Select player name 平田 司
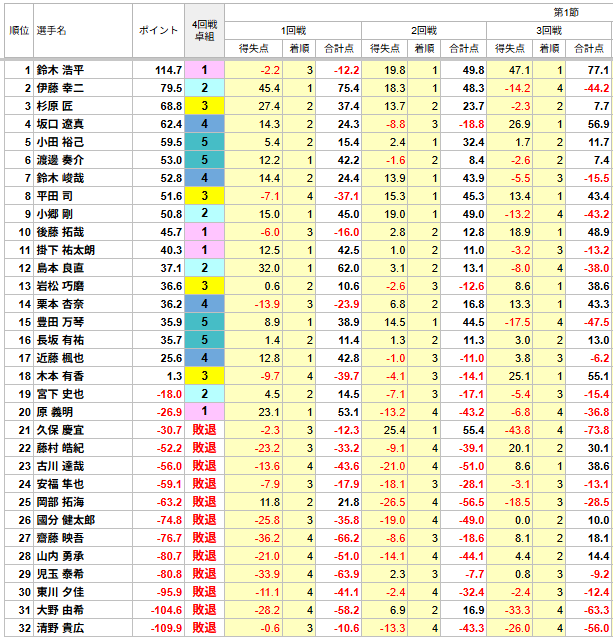Viewport: 613px width, 637px height. click(55, 196)
